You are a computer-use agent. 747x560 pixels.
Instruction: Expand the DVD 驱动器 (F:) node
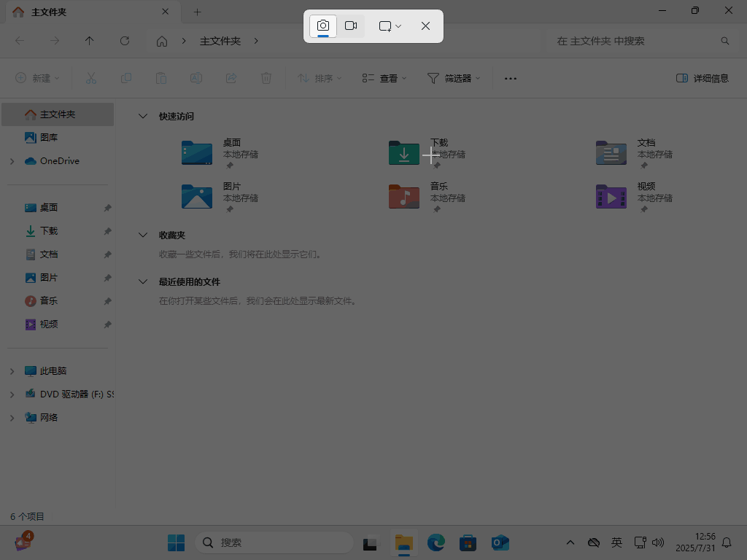[x=12, y=394]
